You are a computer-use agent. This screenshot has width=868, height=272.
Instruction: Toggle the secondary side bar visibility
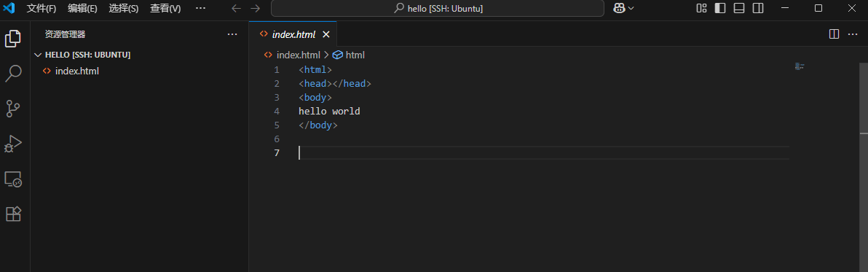[x=758, y=8]
